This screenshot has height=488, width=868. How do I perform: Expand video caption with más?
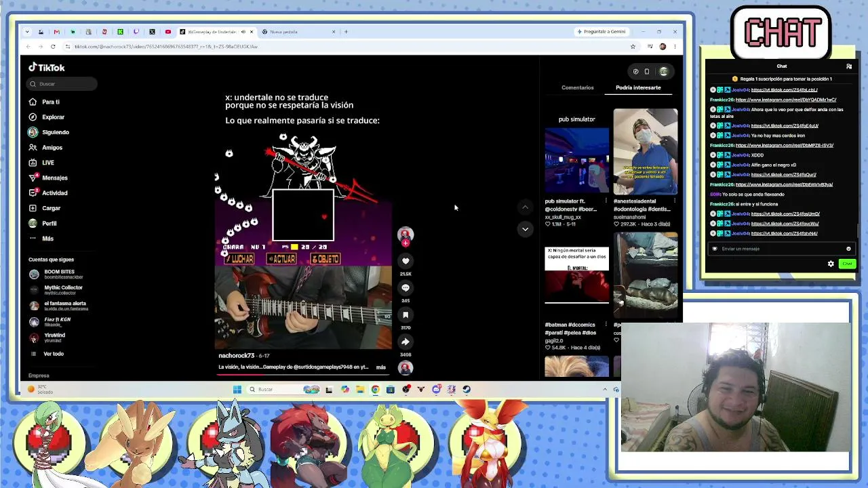(381, 367)
